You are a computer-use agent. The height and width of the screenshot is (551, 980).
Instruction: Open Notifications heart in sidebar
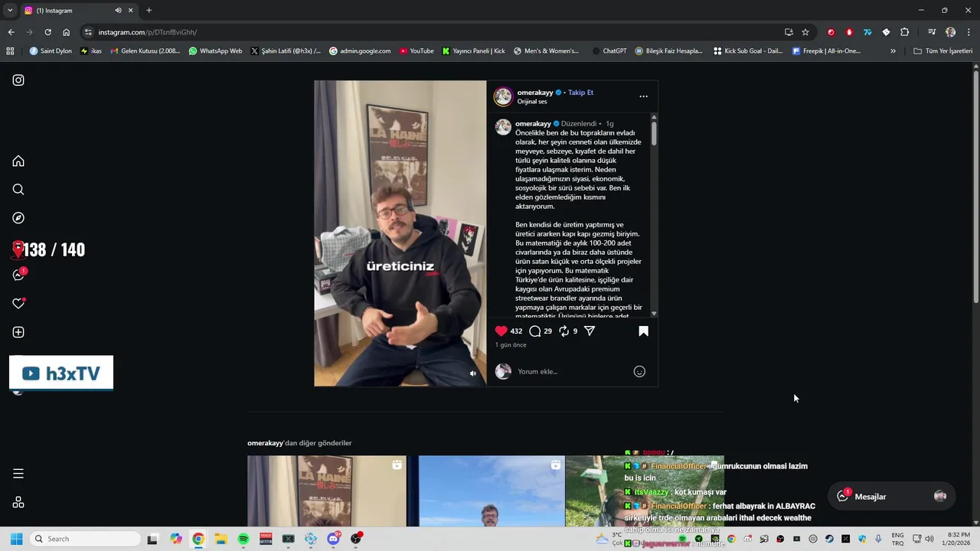18,304
